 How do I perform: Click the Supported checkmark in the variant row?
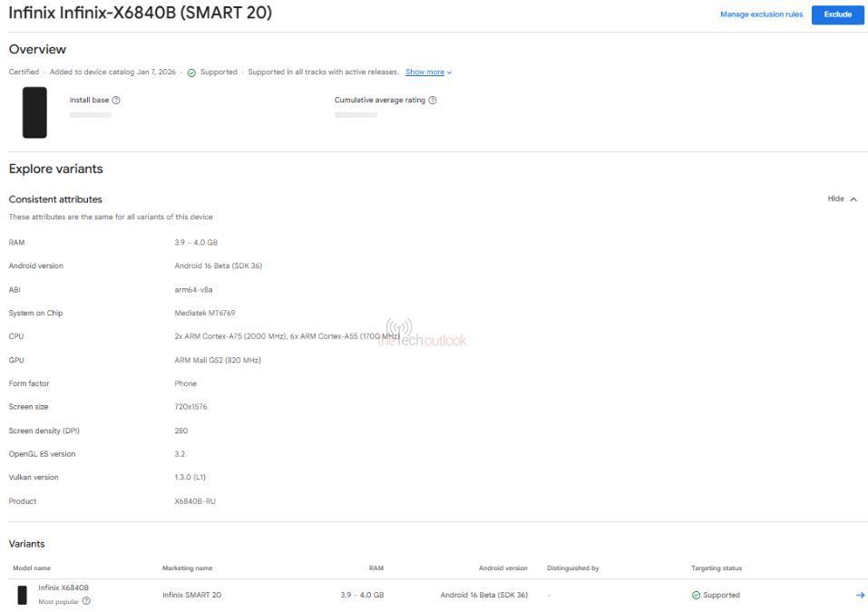pos(696,595)
